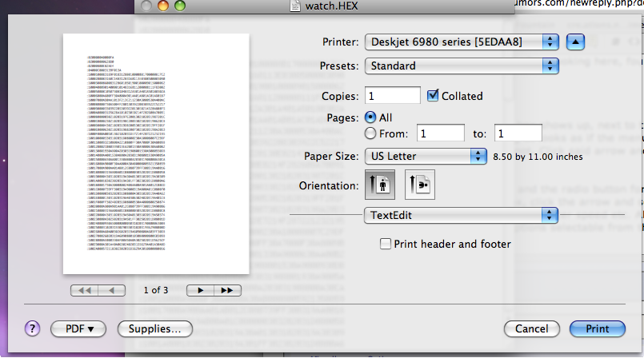Open the PDF dropdown menu button
The width and height of the screenshot is (644, 358).
click(x=78, y=329)
